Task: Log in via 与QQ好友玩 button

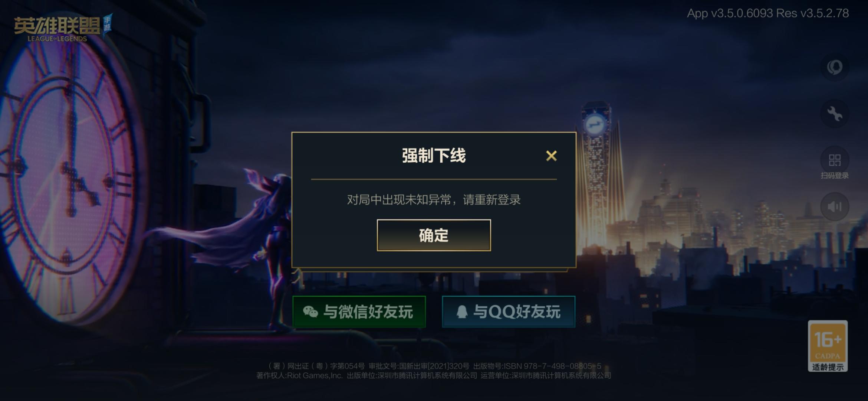Action: (509, 312)
